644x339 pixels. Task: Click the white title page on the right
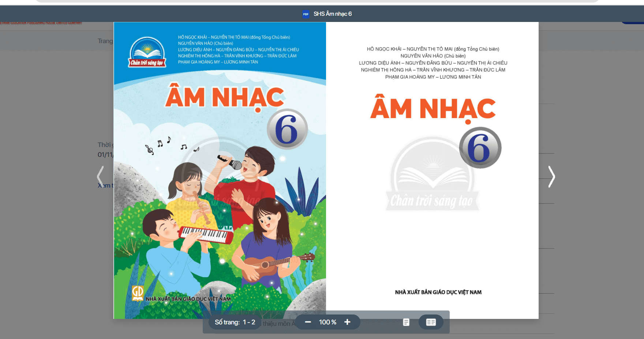pos(432,170)
